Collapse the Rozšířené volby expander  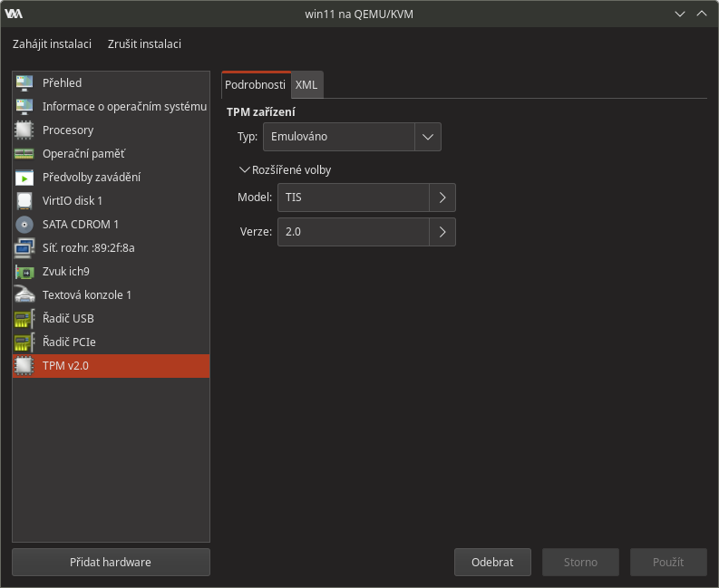[286, 170]
